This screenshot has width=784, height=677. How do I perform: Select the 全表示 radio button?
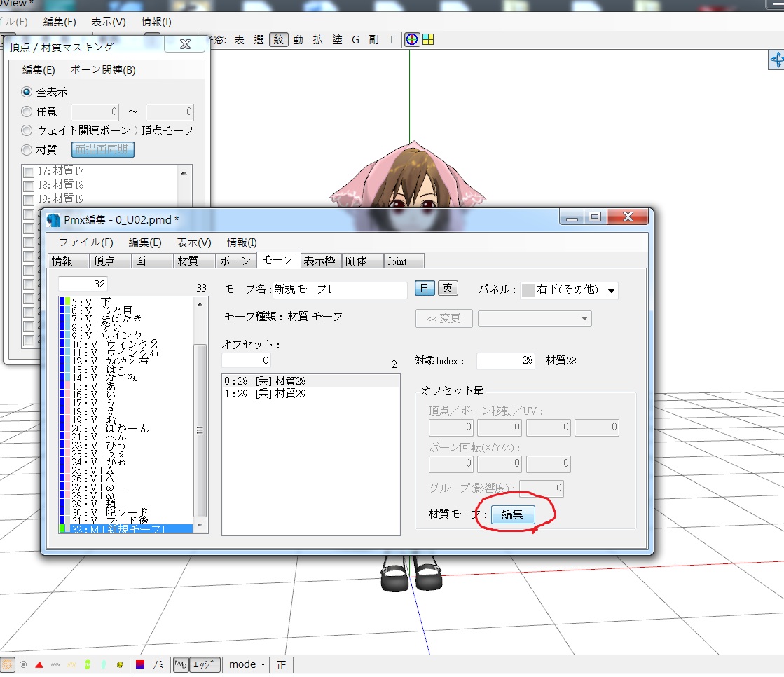(27, 92)
